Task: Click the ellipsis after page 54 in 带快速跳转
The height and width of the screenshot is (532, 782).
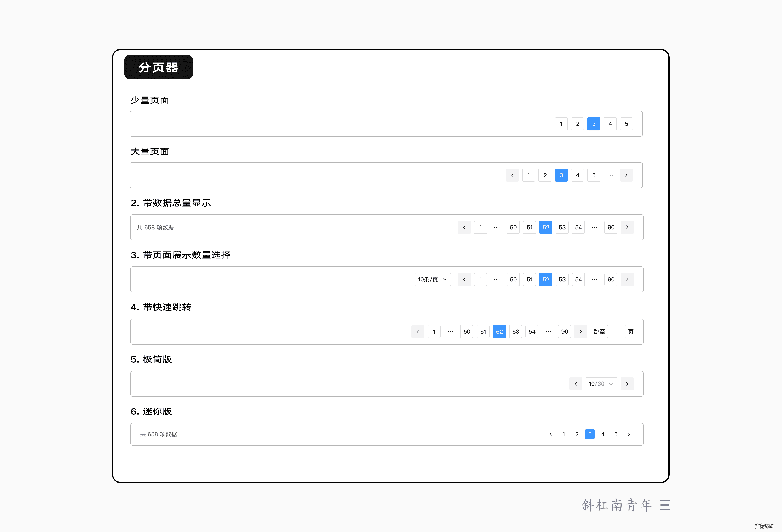Action: [548, 331]
